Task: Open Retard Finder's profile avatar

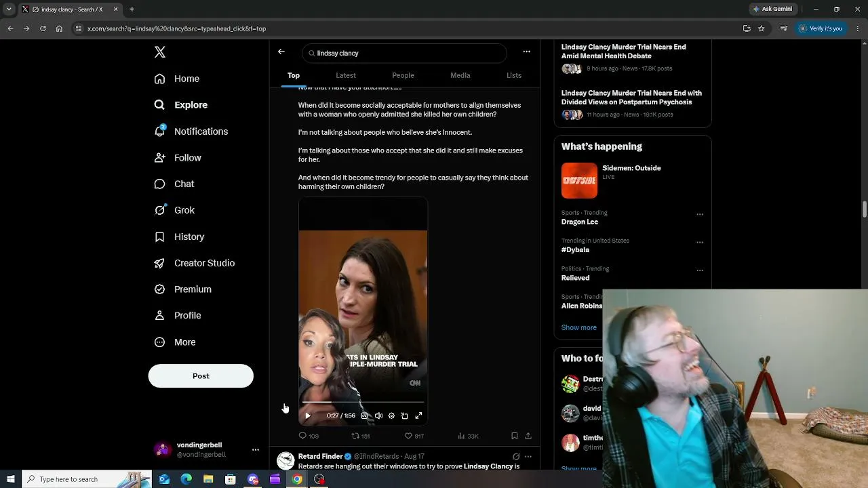Action: (285, 461)
